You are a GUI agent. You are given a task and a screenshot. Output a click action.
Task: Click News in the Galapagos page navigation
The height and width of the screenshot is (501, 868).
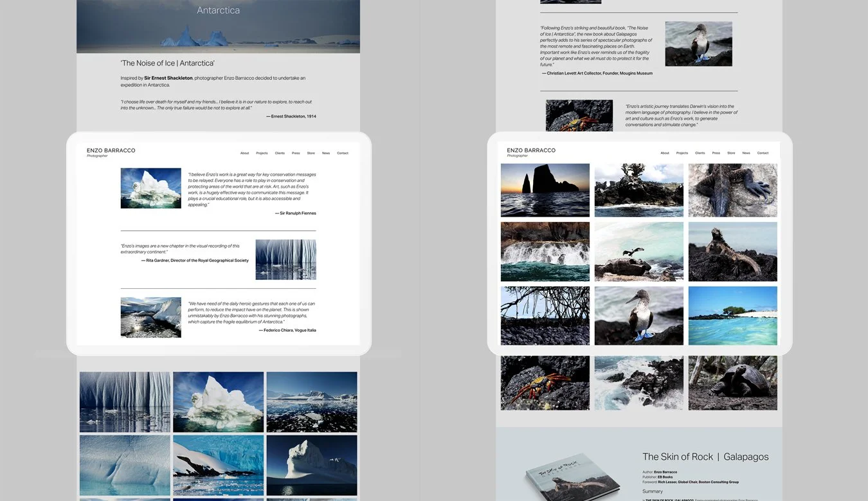746,153
